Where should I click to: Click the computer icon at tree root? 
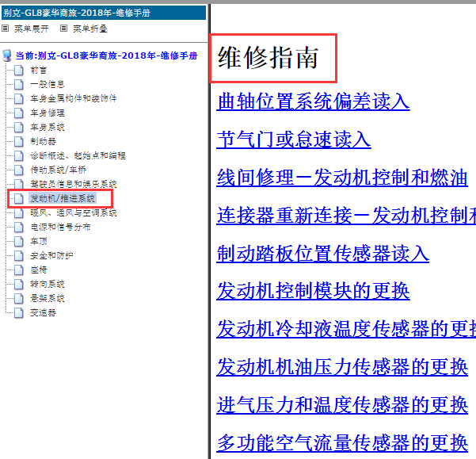click(x=7, y=56)
